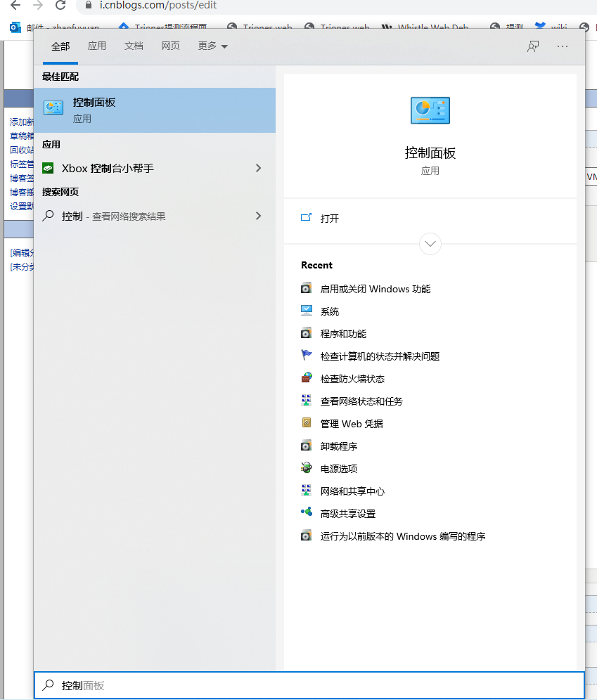Click the padlock icon in the address bar

[x=89, y=6]
